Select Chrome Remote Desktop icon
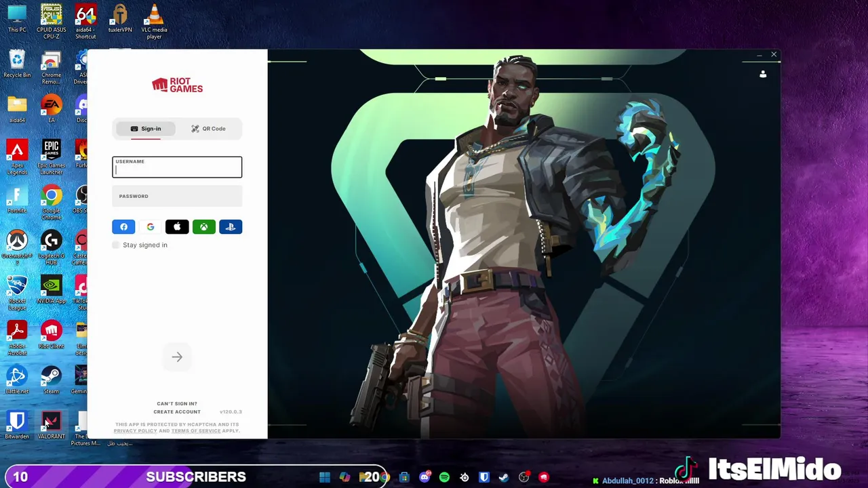 (x=52, y=67)
